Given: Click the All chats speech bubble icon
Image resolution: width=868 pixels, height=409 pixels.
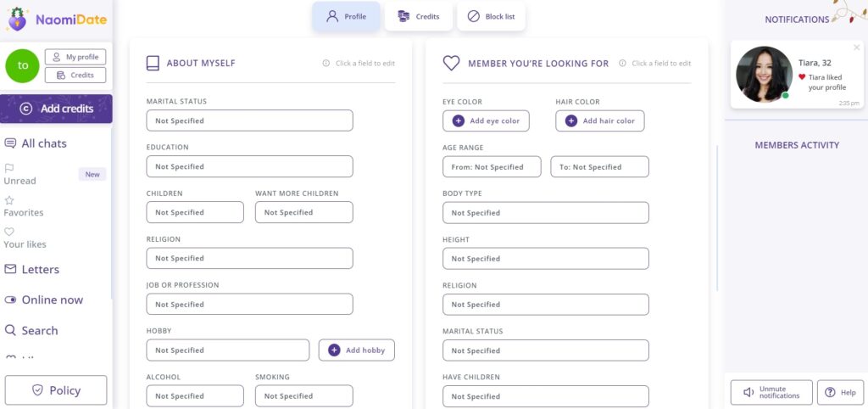Looking at the screenshot, I should [10, 143].
